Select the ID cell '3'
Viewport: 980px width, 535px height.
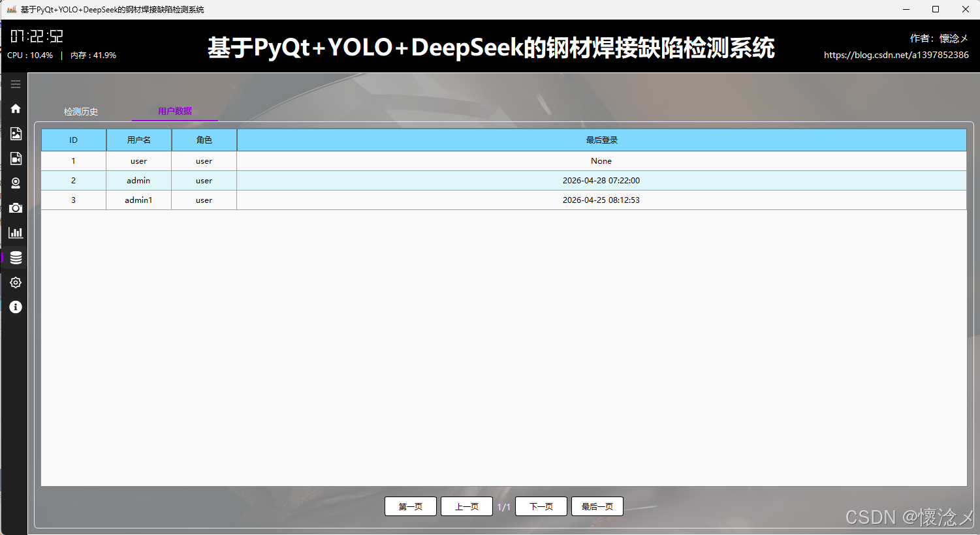(x=74, y=200)
